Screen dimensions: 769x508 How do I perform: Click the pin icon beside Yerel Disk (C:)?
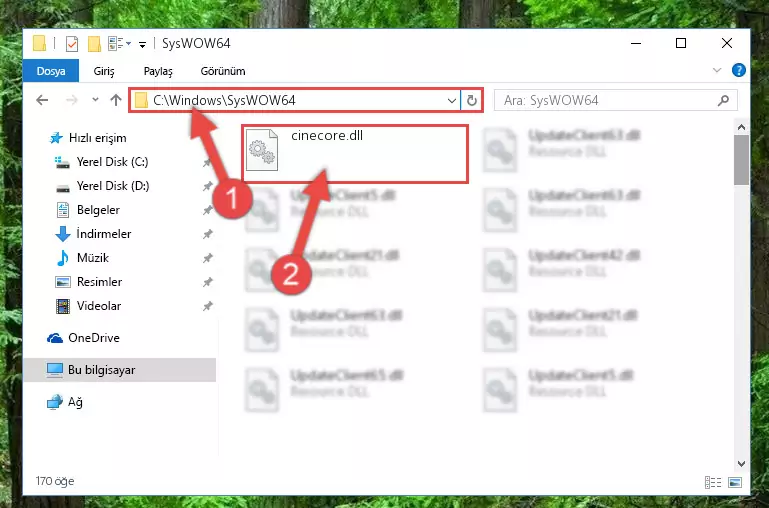click(207, 163)
